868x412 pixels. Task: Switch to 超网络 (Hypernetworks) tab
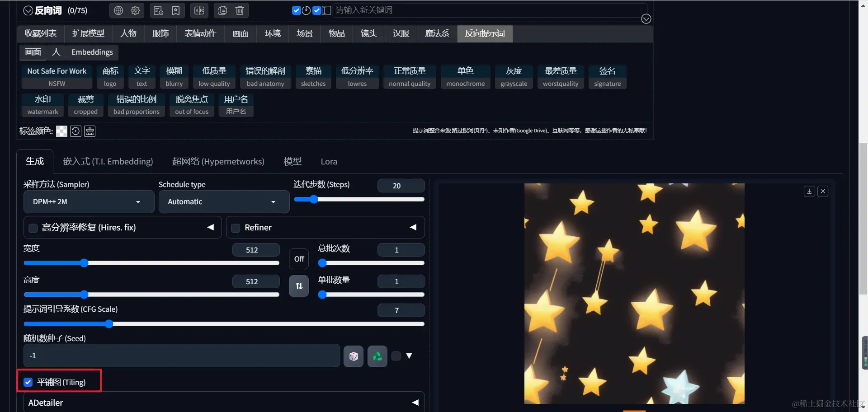pos(218,161)
